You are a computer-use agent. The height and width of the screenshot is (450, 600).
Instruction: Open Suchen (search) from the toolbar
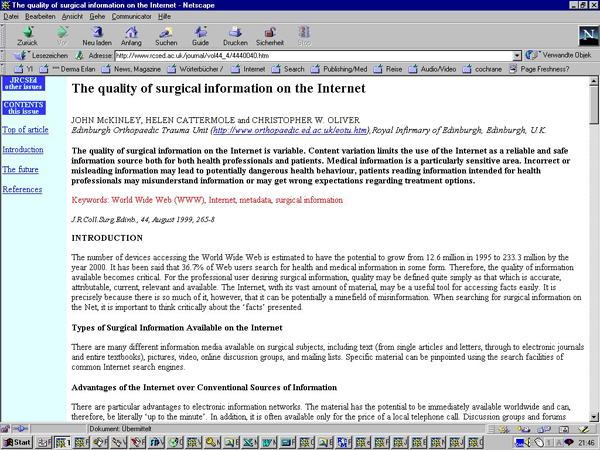pos(166,35)
